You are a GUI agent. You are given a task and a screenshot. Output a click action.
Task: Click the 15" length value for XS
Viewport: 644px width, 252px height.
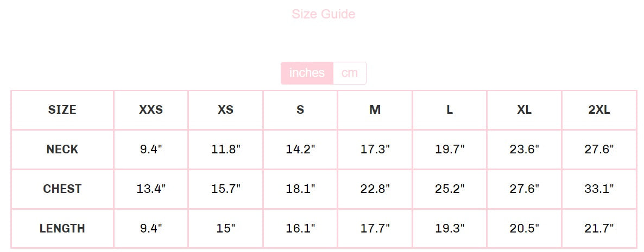(x=225, y=229)
